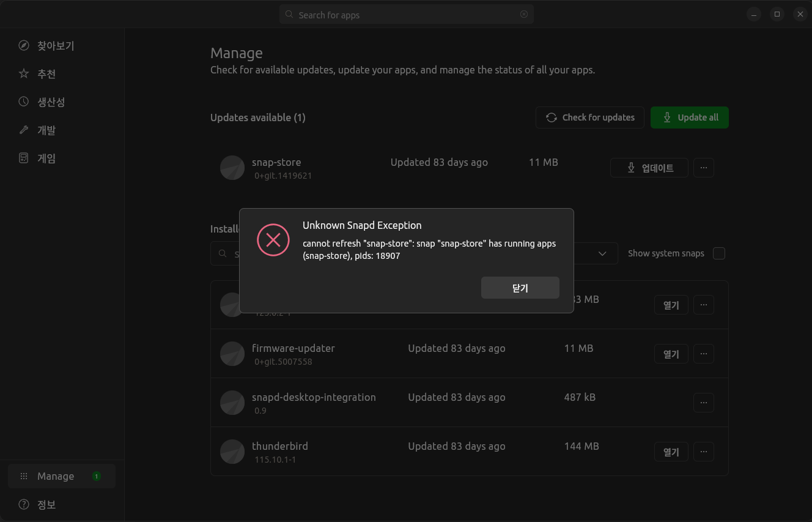Screen dimensions: 812x522
Task: Click the thunderbird app icon
Action: pyautogui.click(x=232, y=452)
